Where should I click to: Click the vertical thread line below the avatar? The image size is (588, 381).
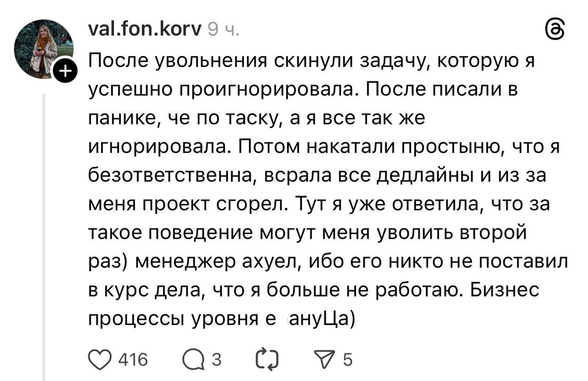[x=45, y=230]
